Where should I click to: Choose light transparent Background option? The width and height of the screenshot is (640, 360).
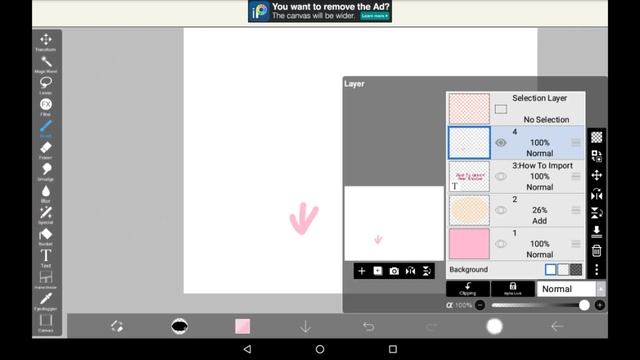coord(563,269)
